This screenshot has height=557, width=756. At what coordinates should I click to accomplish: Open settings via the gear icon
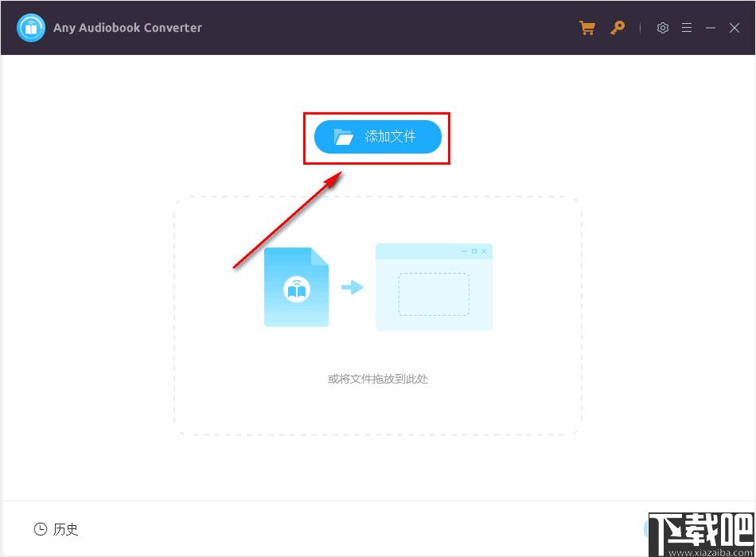coord(662,28)
